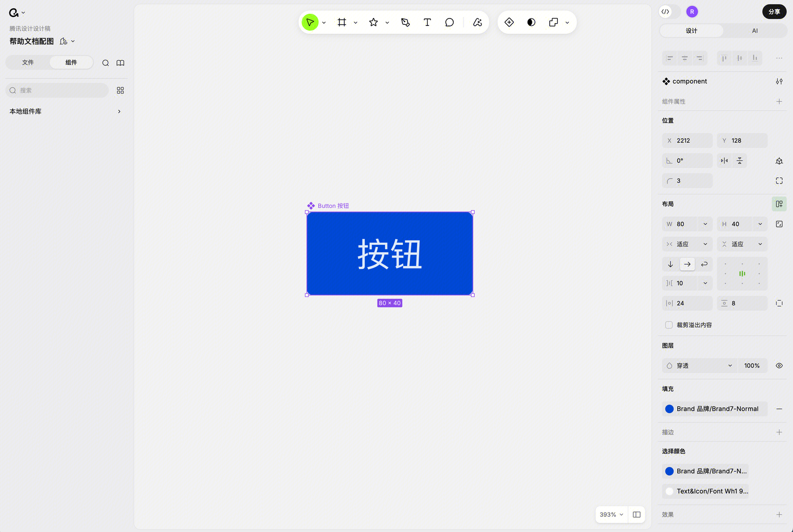Click the component search field
The image size is (793, 532).
click(x=57, y=90)
